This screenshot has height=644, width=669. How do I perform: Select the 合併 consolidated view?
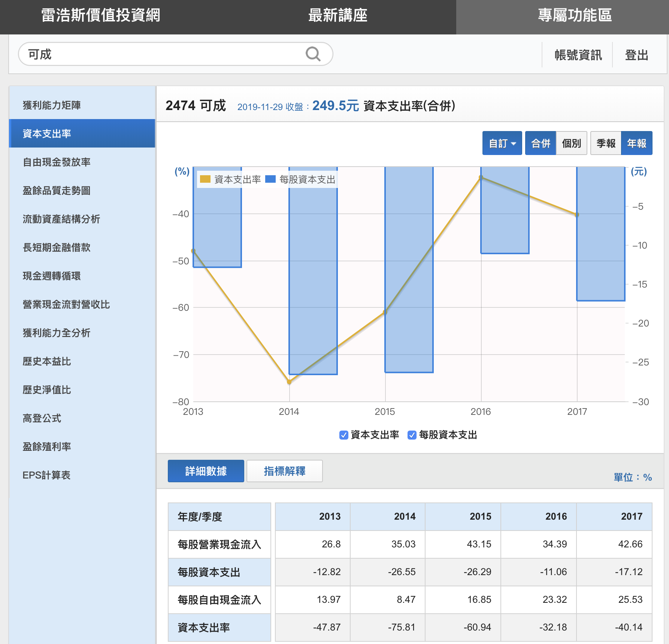[x=541, y=143]
